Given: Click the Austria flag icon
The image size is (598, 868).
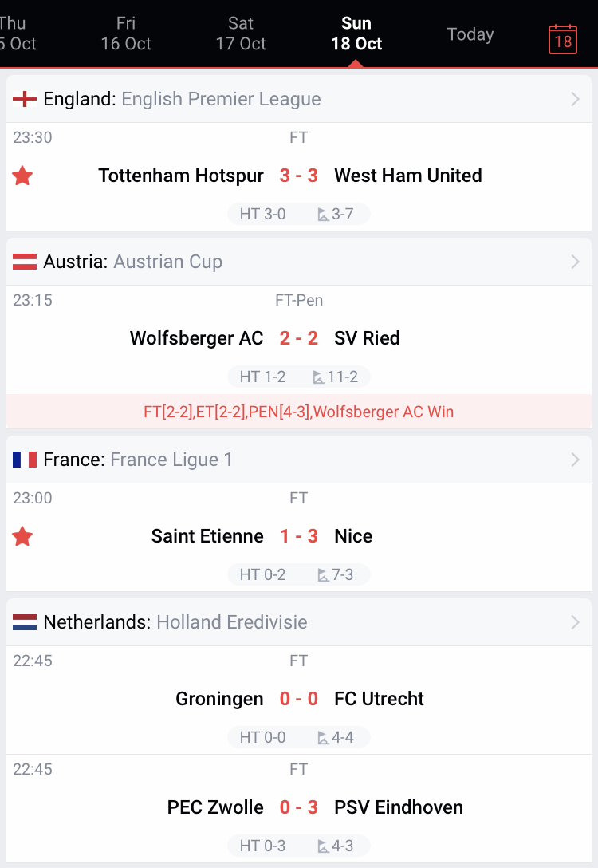Looking at the screenshot, I should point(25,262).
